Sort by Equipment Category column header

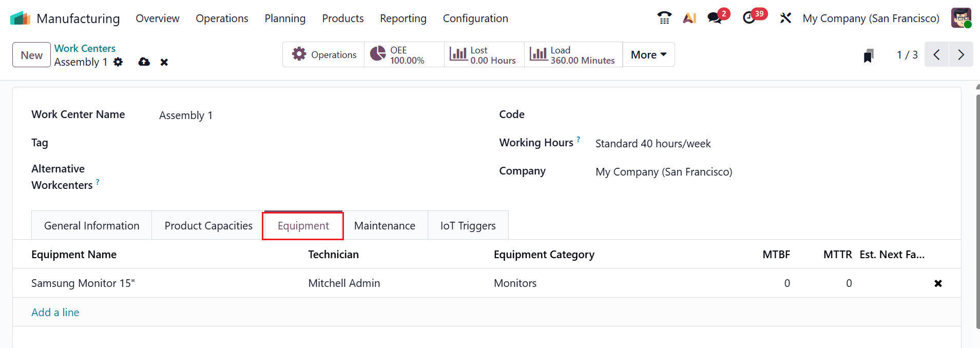[544, 255]
